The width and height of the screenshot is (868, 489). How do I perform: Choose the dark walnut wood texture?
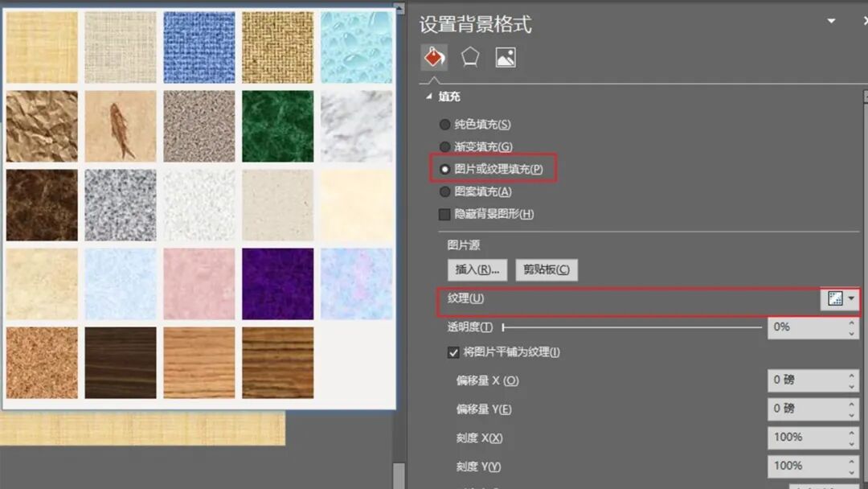(121, 363)
